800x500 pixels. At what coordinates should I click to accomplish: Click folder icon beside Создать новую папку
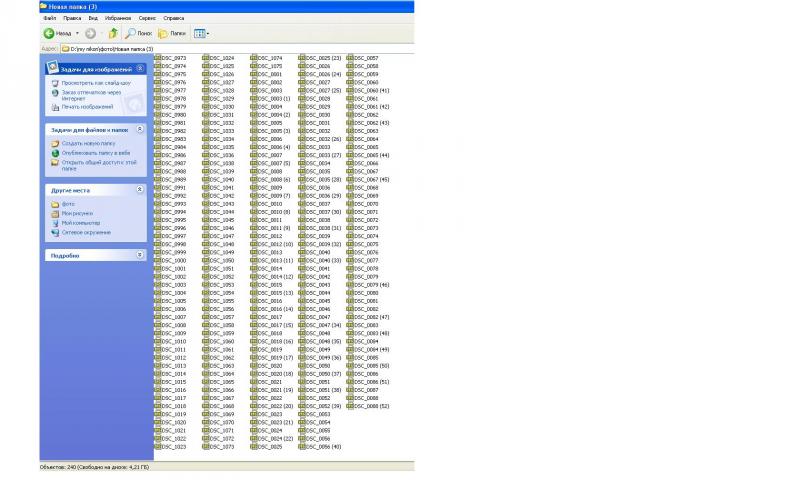coord(55,144)
